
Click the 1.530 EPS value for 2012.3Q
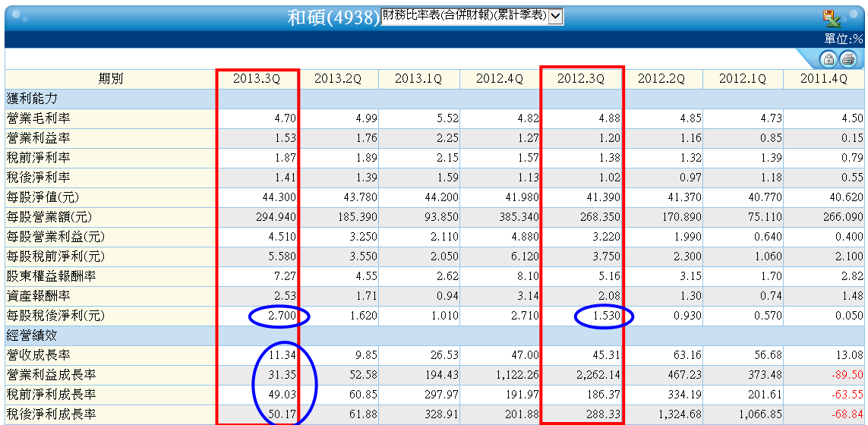(x=605, y=316)
